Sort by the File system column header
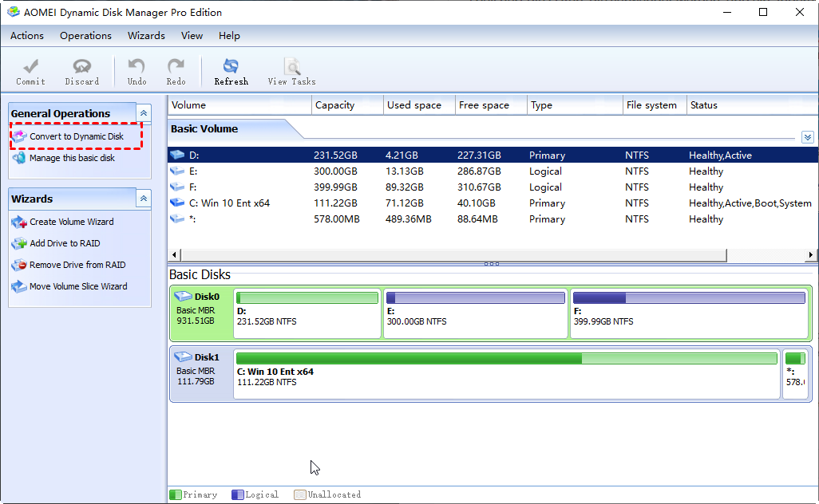819x504 pixels. point(655,105)
